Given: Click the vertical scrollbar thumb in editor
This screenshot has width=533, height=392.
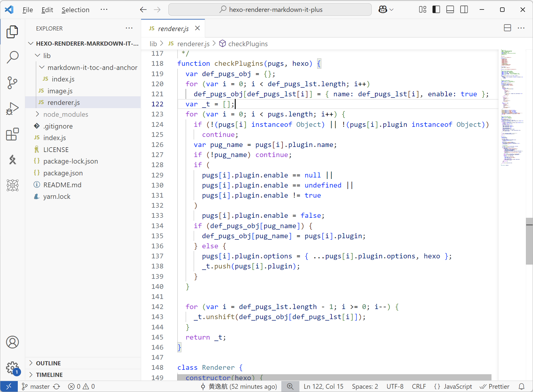Looking at the screenshot, I should tap(529, 241).
